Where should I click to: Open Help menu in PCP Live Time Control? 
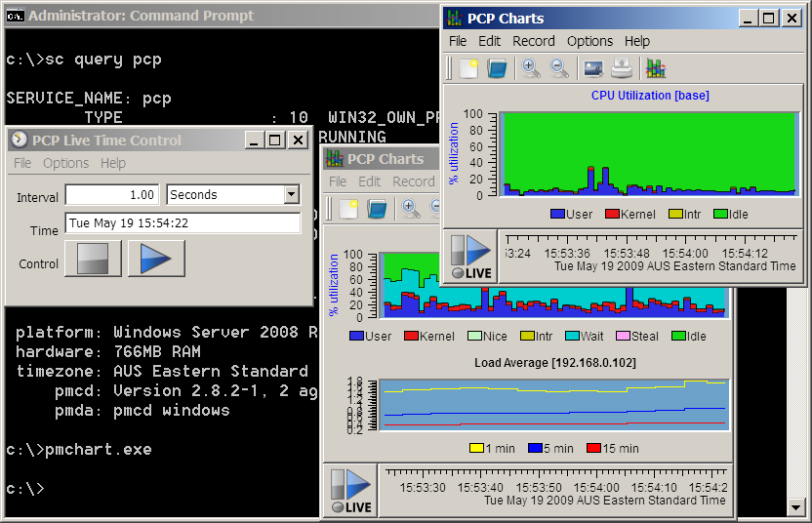113,163
